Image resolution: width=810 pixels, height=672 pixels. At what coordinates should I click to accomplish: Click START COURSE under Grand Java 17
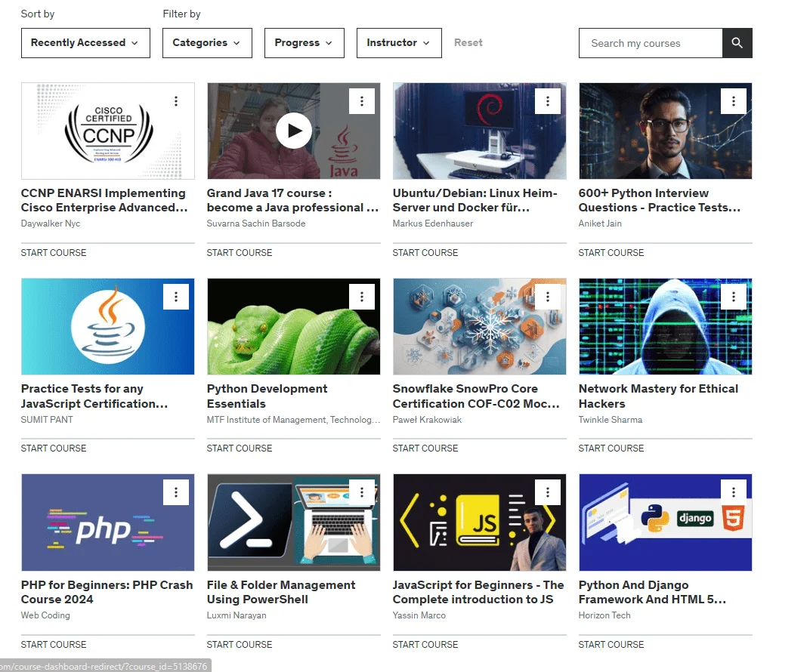coord(240,252)
